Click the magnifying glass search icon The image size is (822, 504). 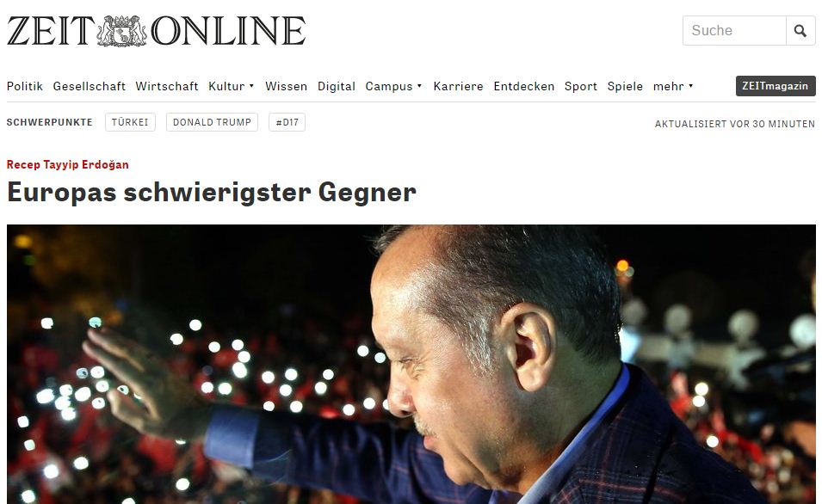coord(800,30)
